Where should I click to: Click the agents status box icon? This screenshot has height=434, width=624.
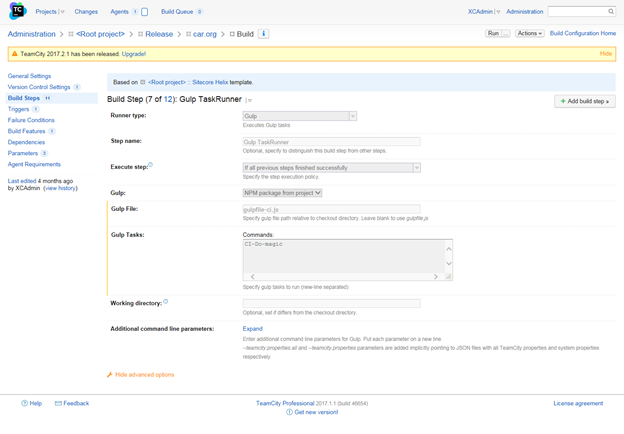tap(144, 12)
